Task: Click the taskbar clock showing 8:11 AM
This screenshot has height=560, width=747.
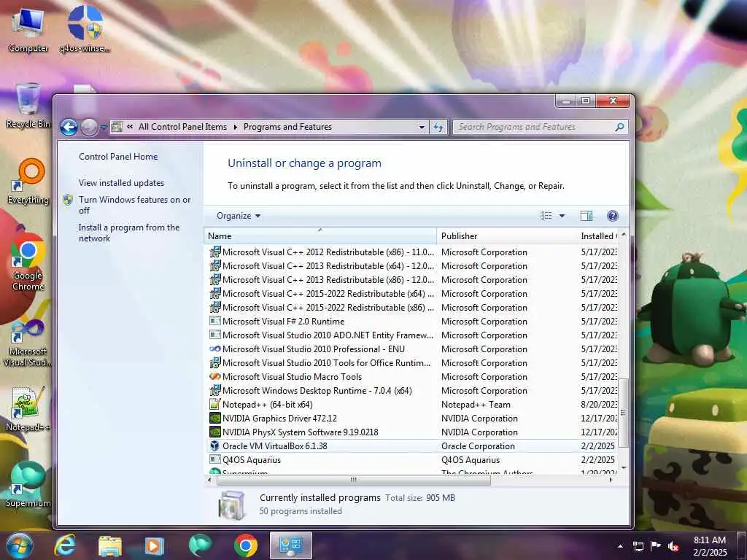Action: tap(710, 546)
